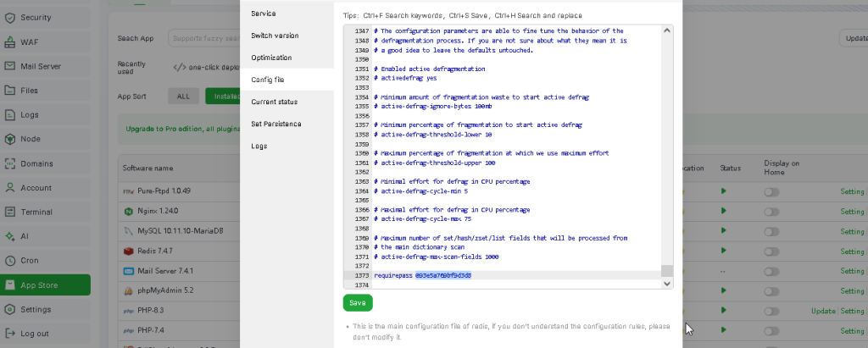Open the Security sidebar item
868x348 pixels.
click(x=46, y=18)
